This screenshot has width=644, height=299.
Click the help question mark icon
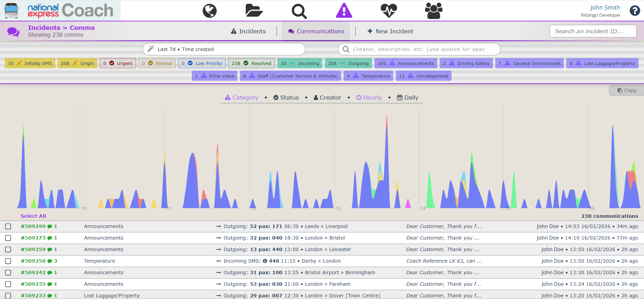pyautogui.click(x=634, y=11)
